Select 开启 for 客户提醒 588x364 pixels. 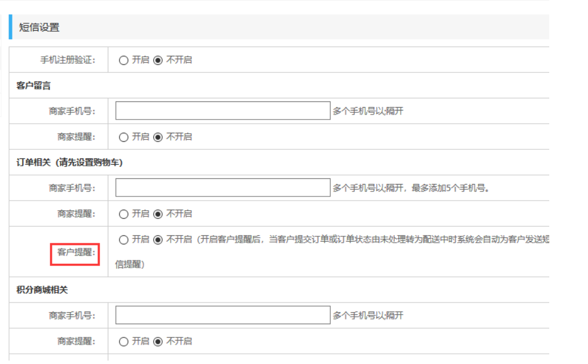[124, 240]
